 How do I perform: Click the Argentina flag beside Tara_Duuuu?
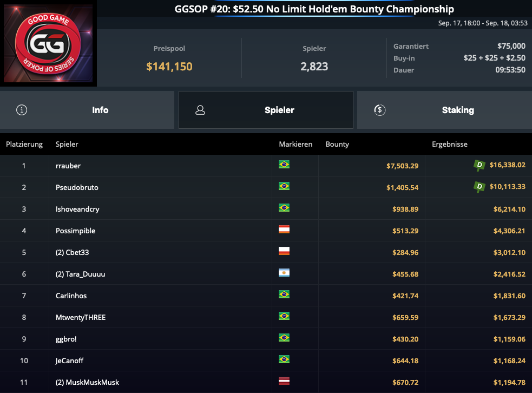pos(284,273)
